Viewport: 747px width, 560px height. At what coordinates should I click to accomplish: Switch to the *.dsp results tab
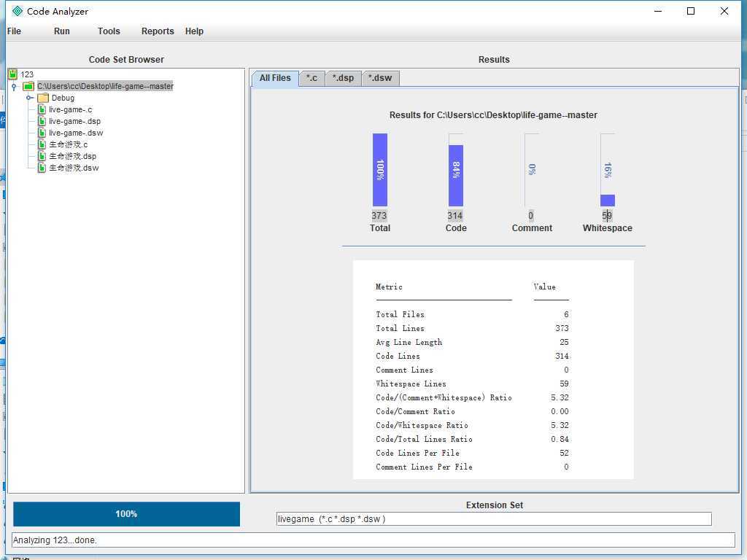(x=343, y=78)
